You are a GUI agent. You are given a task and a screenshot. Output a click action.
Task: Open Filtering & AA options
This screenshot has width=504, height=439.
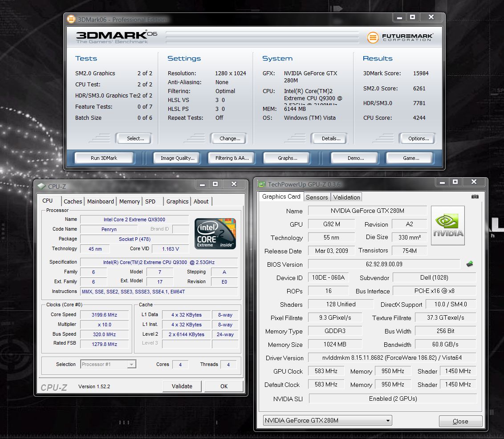(232, 158)
